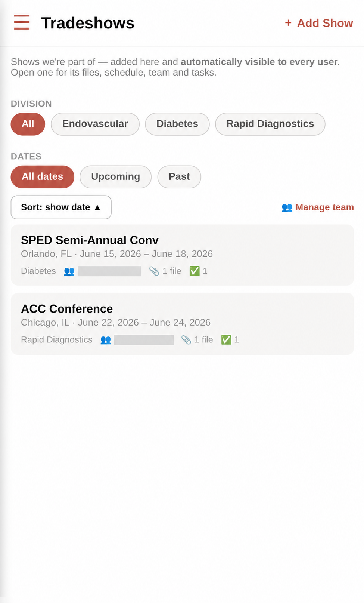Filter by Diabetes division
Viewport: 364px width, 603px height.
(x=177, y=124)
